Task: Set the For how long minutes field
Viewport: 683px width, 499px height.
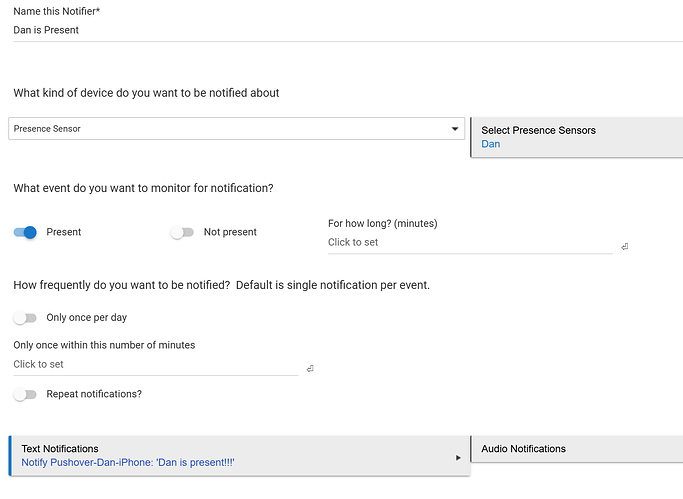Action: coord(468,242)
